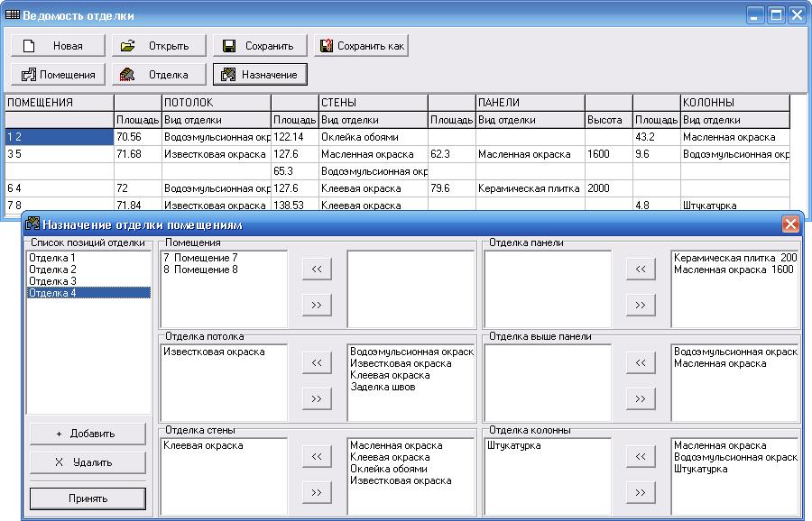
Task: Select Отделка 1 in the positions list
Action: click(52, 258)
